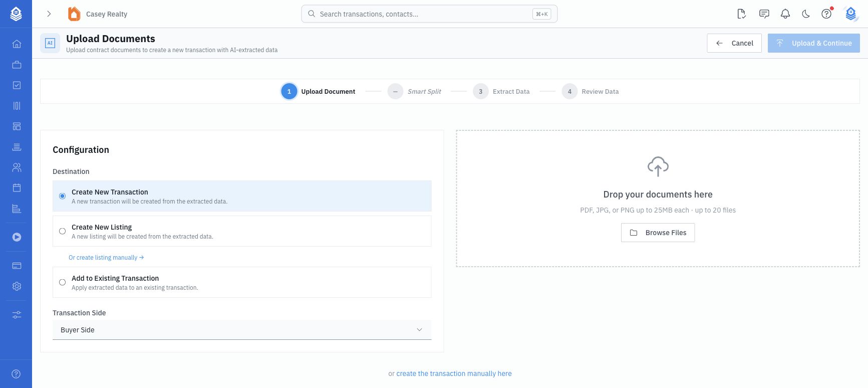Click the Smart Split step
The width and height of the screenshot is (868, 388).
click(415, 91)
